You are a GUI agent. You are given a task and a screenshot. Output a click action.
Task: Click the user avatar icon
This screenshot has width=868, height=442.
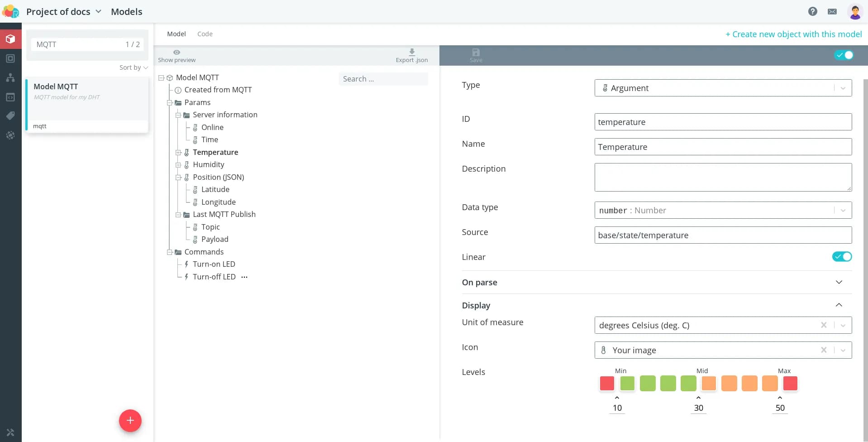pyautogui.click(x=854, y=12)
